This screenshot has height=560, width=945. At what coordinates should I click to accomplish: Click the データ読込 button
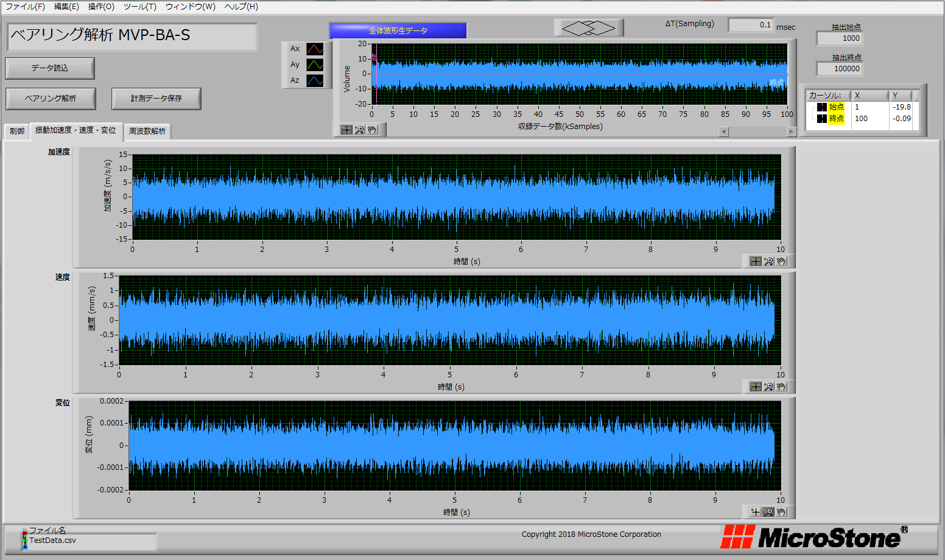pyautogui.click(x=50, y=68)
